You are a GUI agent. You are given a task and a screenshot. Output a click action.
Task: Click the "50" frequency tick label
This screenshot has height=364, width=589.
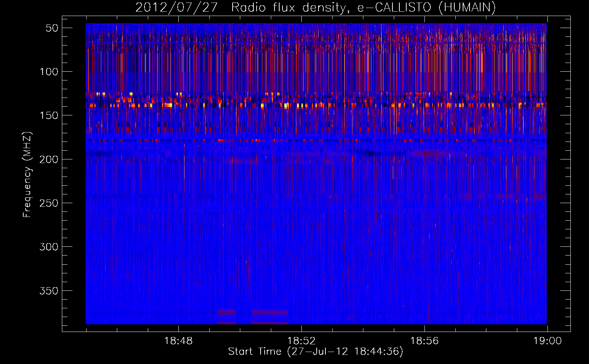pos(52,28)
